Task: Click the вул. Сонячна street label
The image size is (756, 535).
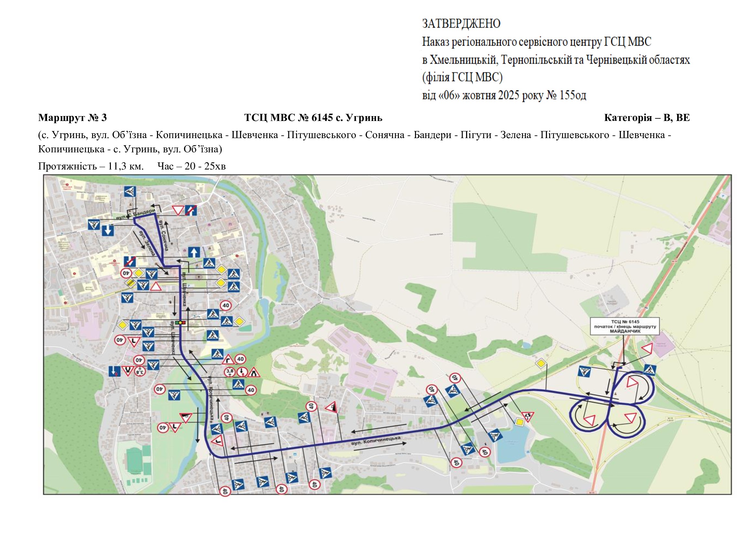Action: [x=164, y=235]
